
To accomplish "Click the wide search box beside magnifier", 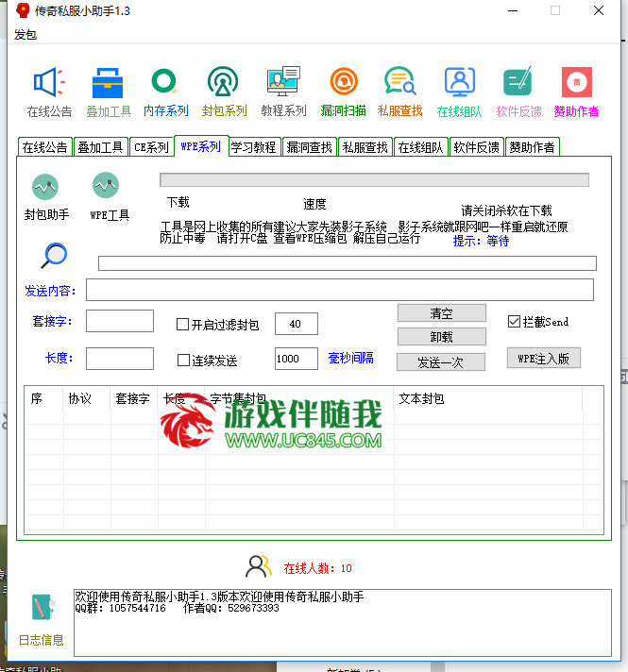I will point(347,263).
